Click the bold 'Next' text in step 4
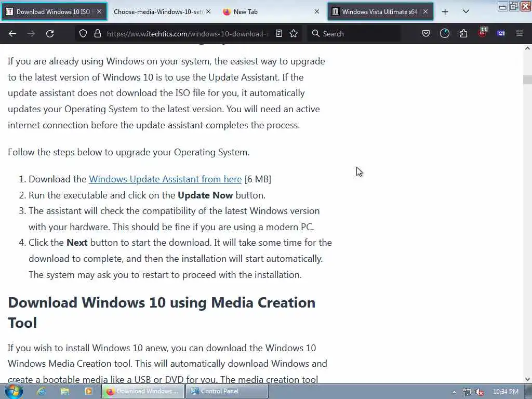 click(77, 243)
